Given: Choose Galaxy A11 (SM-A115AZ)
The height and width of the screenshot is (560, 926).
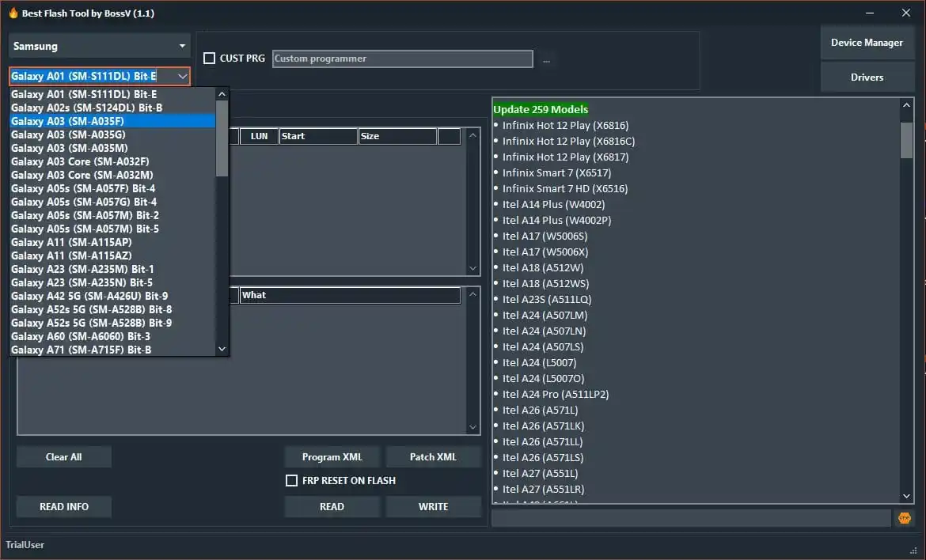Looking at the screenshot, I should click(x=112, y=255).
